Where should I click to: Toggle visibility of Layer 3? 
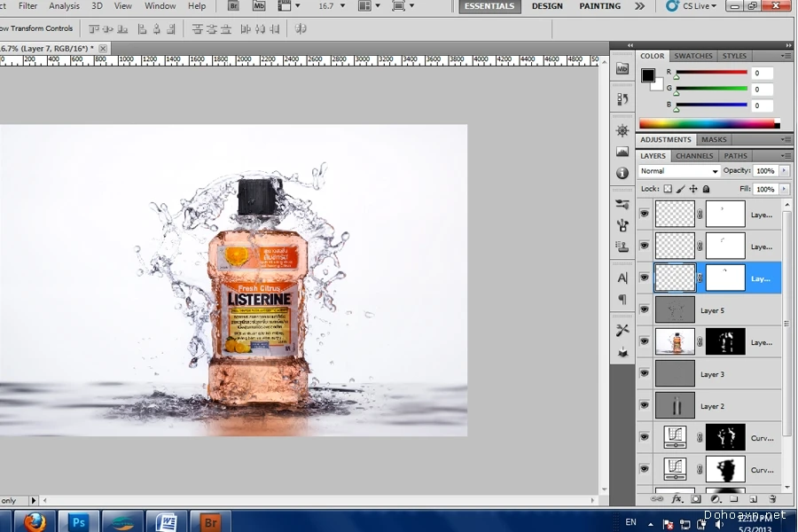pyautogui.click(x=645, y=374)
